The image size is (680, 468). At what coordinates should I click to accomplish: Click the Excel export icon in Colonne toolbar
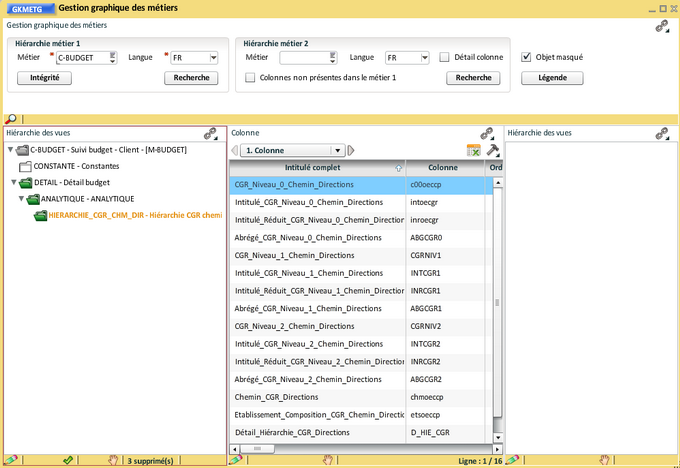[x=475, y=150]
